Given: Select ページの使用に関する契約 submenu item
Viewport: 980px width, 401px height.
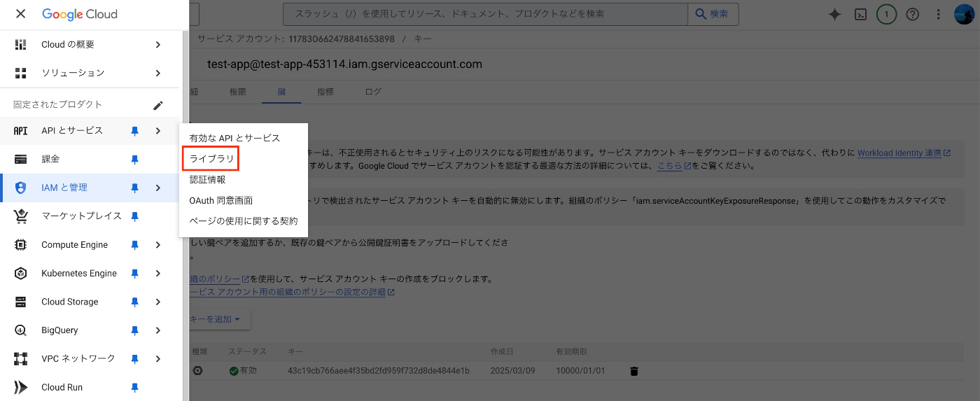Looking at the screenshot, I should click(x=244, y=221).
